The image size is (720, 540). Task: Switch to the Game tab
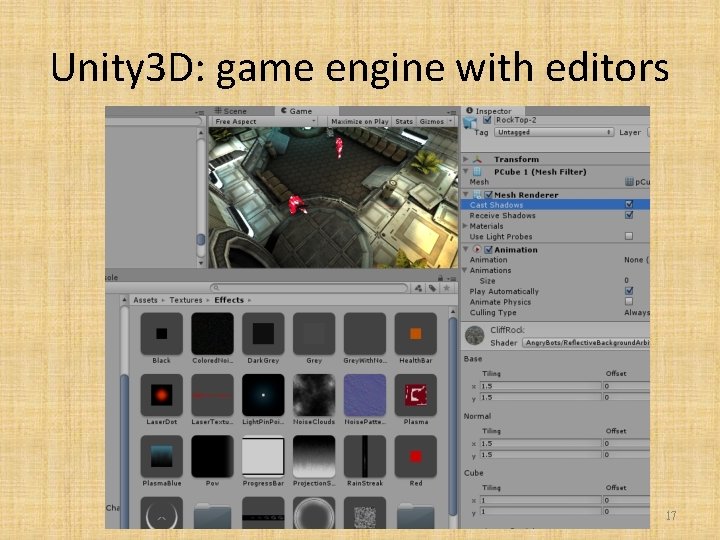click(307, 111)
